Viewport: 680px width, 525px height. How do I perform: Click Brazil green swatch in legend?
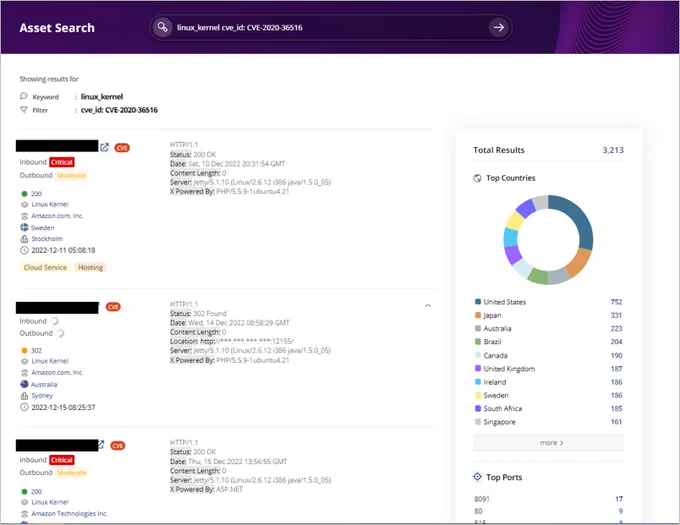478,342
